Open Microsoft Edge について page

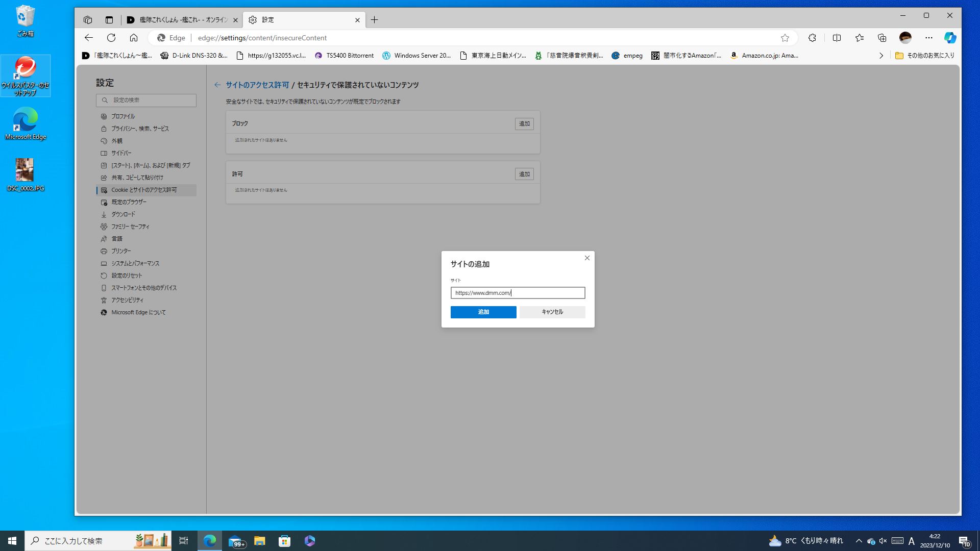pyautogui.click(x=146, y=312)
